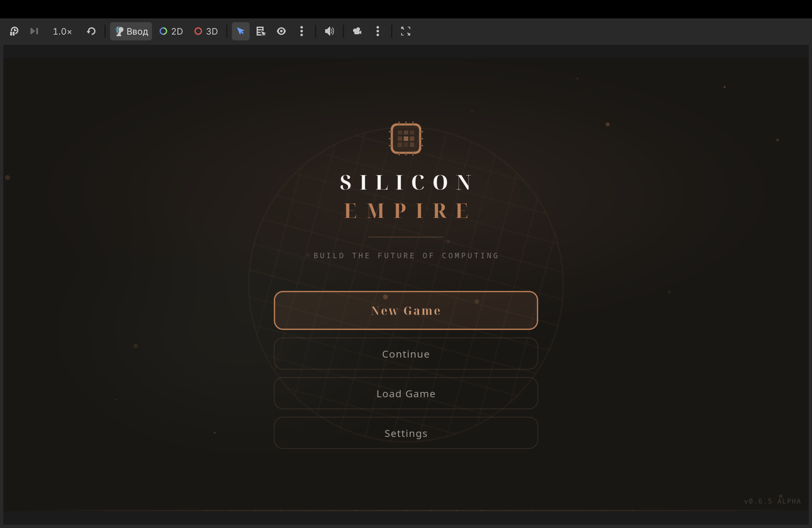
Task: Switch to 3D selection mode
Action: click(206, 31)
